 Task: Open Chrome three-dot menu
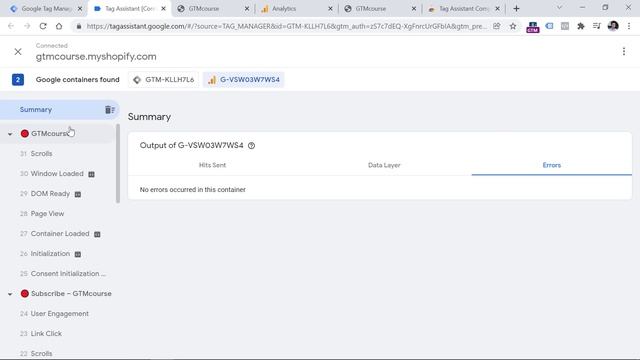[x=629, y=26]
